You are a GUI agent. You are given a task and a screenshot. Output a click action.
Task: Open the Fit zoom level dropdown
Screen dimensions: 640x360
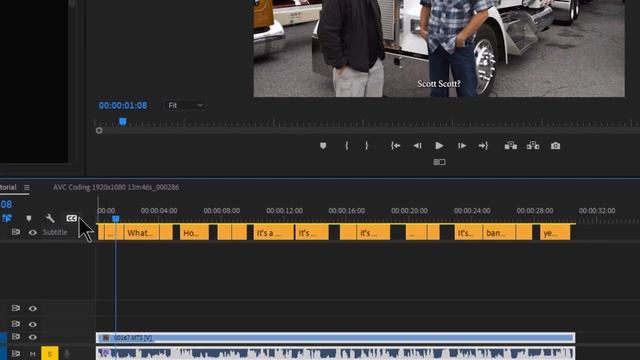pos(185,105)
